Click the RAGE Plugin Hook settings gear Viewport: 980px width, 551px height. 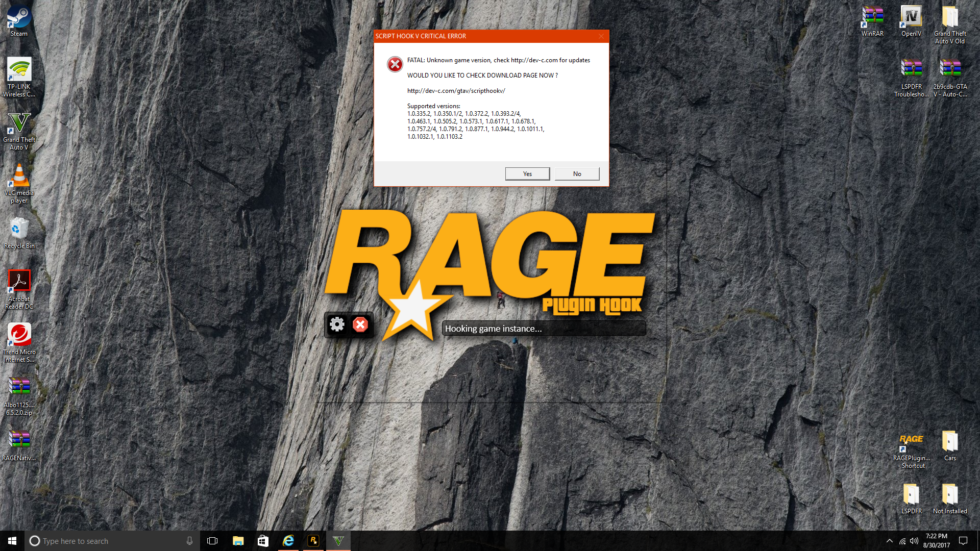click(337, 324)
